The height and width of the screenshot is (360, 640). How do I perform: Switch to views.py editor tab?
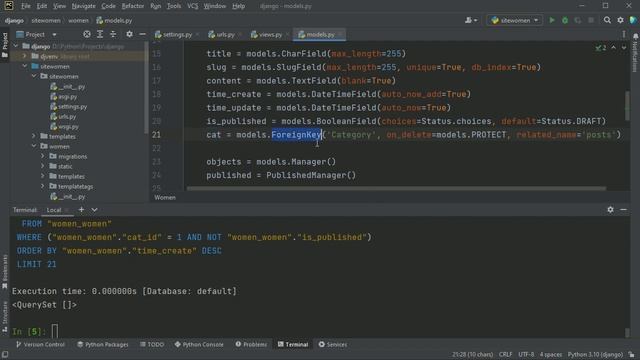tap(270, 35)
